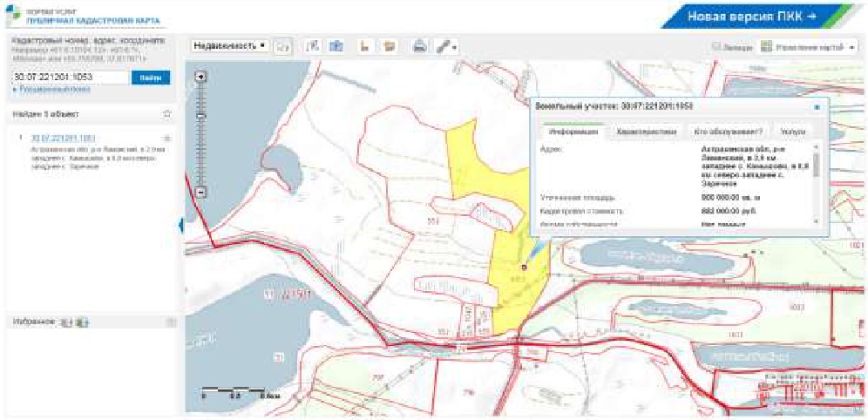Open the Кто обслуживает? tab
Screen dimensions: 868x420
728,132
